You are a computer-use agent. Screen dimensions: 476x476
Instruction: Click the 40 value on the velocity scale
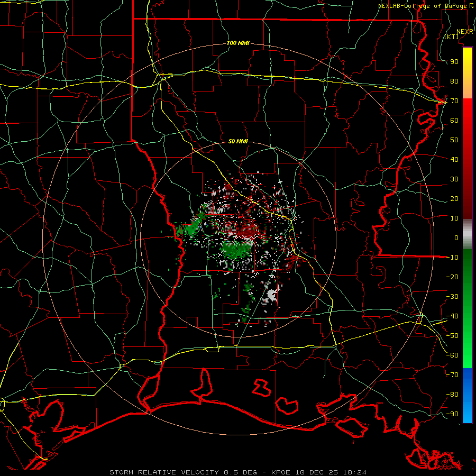(454, 159)
